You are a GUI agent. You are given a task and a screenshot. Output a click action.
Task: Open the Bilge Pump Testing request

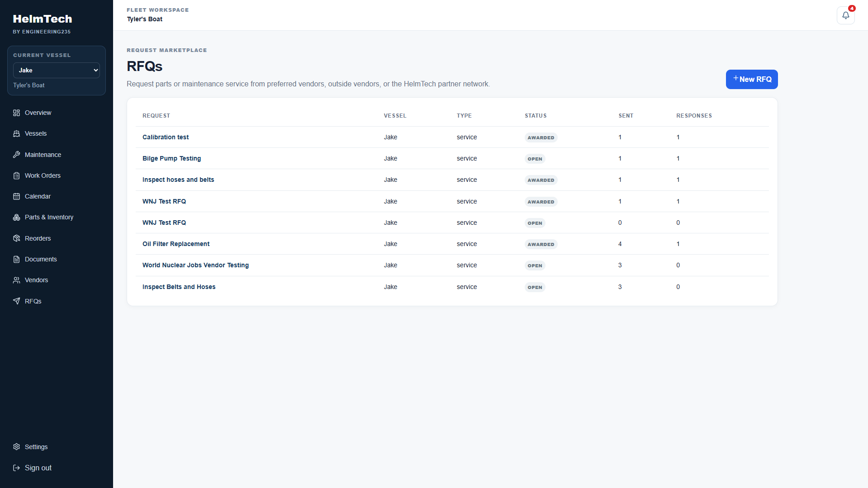171,158
